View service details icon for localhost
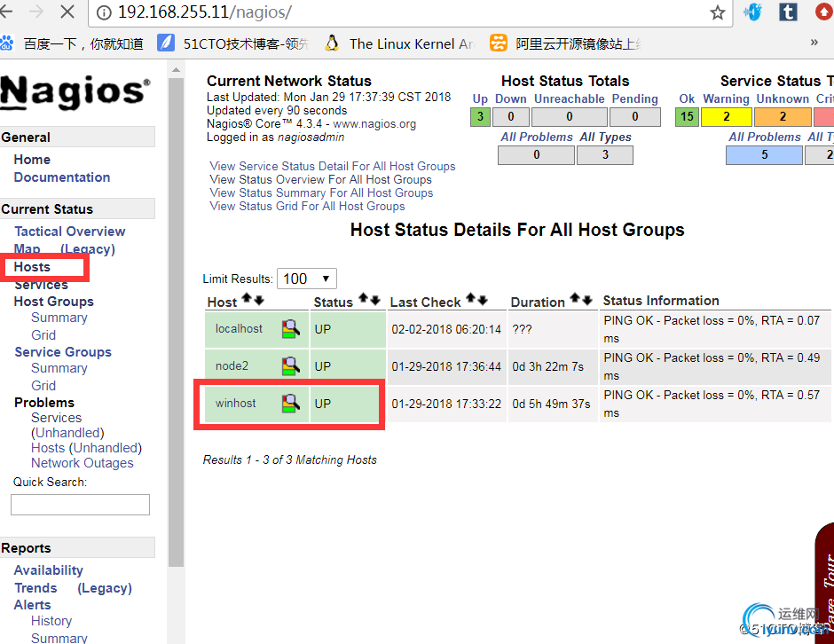Image resolution: width=834 pixels, height=644 pixels. point(290,329)
